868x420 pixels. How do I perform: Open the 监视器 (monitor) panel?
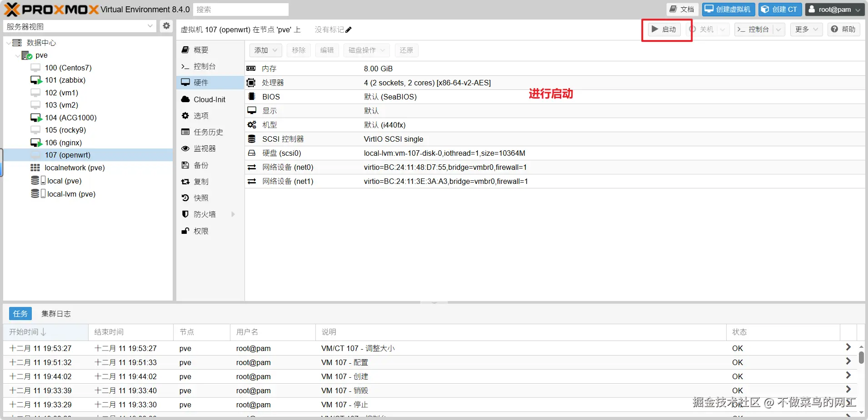205,148
